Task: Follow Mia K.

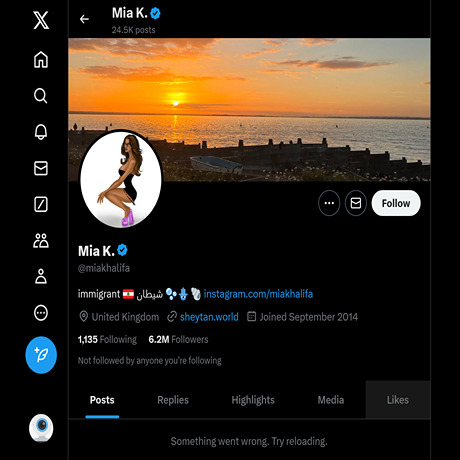Action: coord(396,203)
